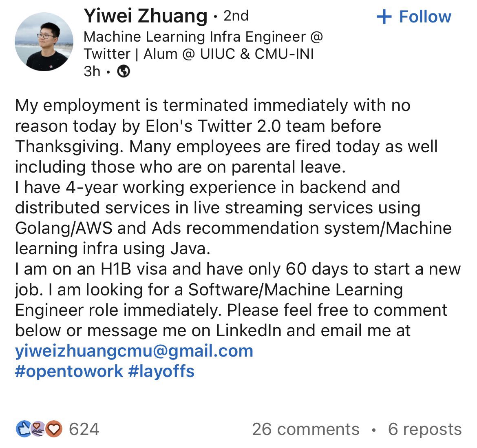View the 6 reposts
Screen dimensions: 477x448
click(425, 429)
